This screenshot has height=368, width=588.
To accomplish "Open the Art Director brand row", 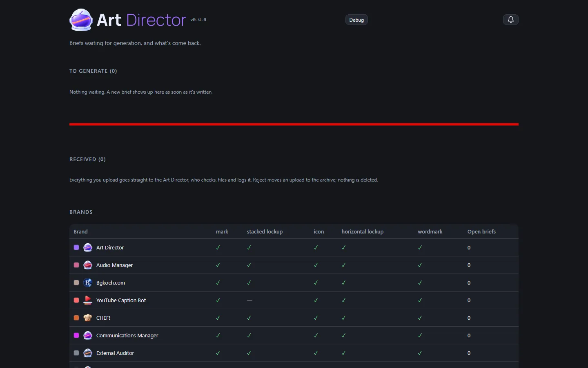I will (294, 247).
